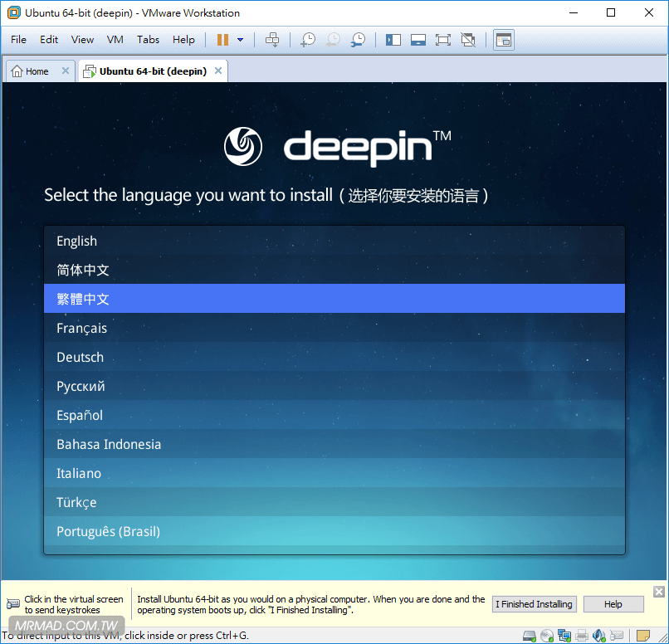Open the snapshot manager icon
The width and height of the screenshot is (669, 644).
click(358, 39)
